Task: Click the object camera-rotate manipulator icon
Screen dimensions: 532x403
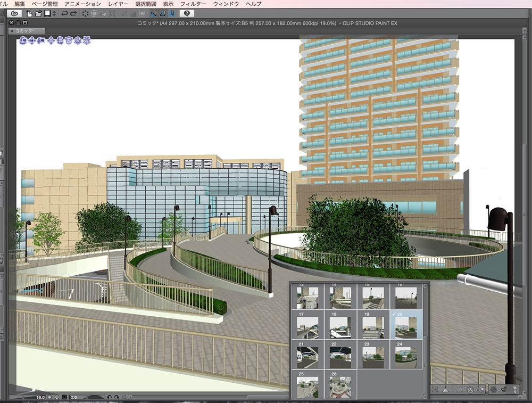Action: 60,41
